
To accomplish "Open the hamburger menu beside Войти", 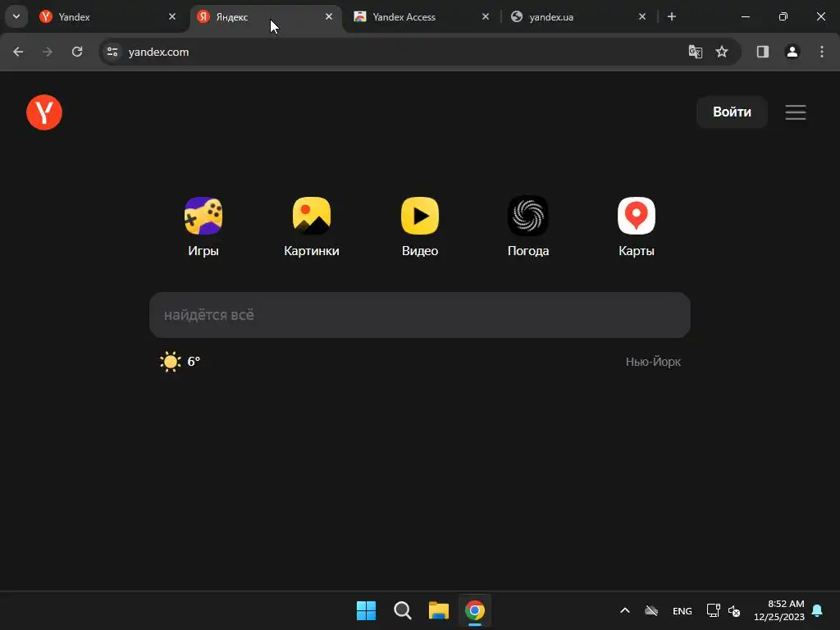I will pyautogui.click(x=796, y=112).
